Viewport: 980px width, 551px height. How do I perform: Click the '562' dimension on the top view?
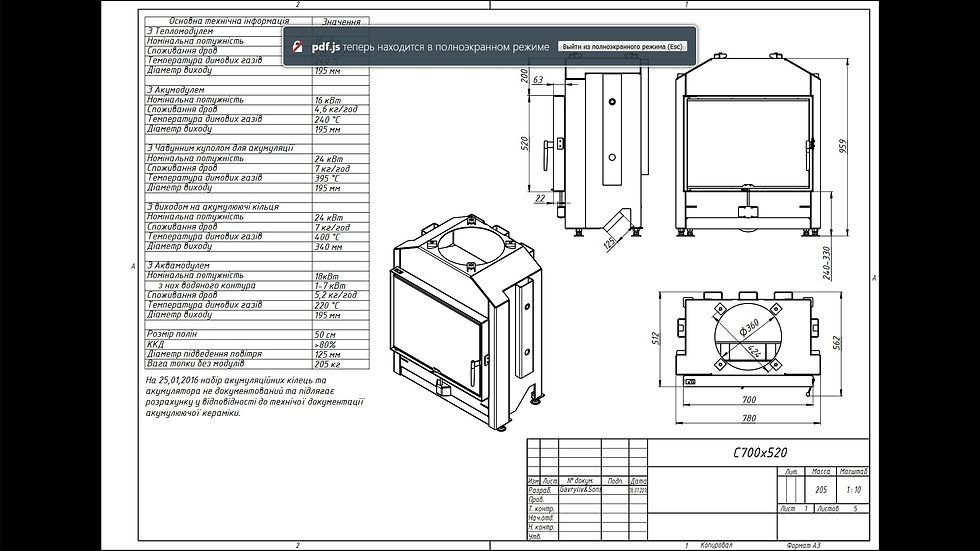coord(837,343)
